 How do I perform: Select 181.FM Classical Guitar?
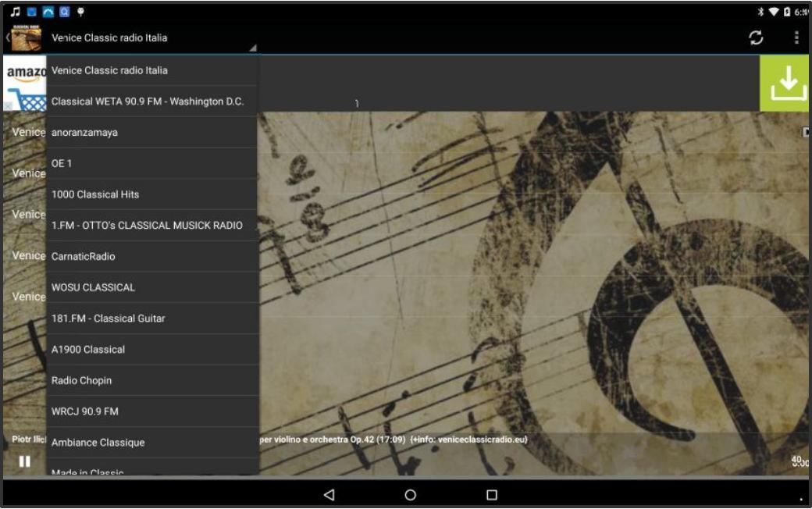pos(152,319)
